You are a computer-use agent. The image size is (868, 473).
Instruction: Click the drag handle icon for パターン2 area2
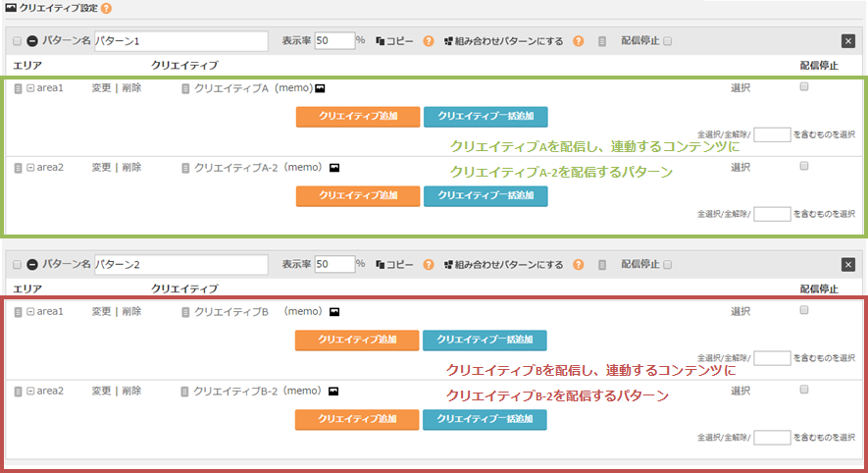[x=18, y=392]
